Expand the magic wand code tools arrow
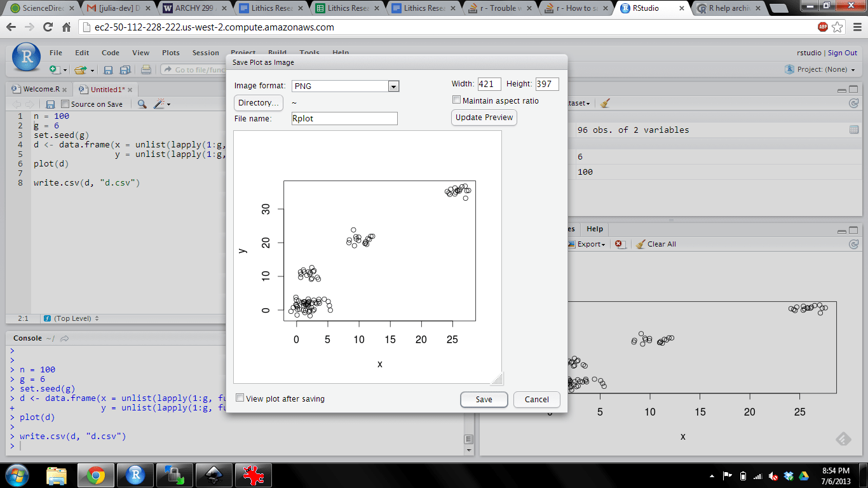The image size is (868, 488). 168,104
